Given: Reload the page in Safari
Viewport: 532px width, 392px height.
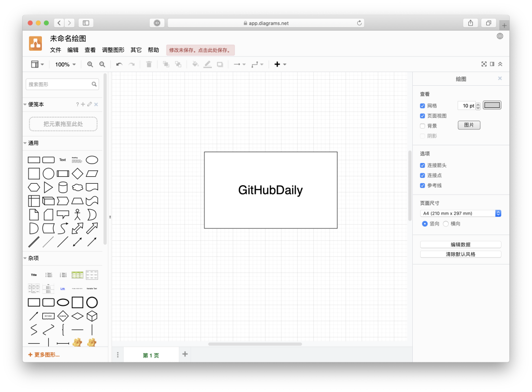Looking at the screenshot, I should click(x=359, y=23).
